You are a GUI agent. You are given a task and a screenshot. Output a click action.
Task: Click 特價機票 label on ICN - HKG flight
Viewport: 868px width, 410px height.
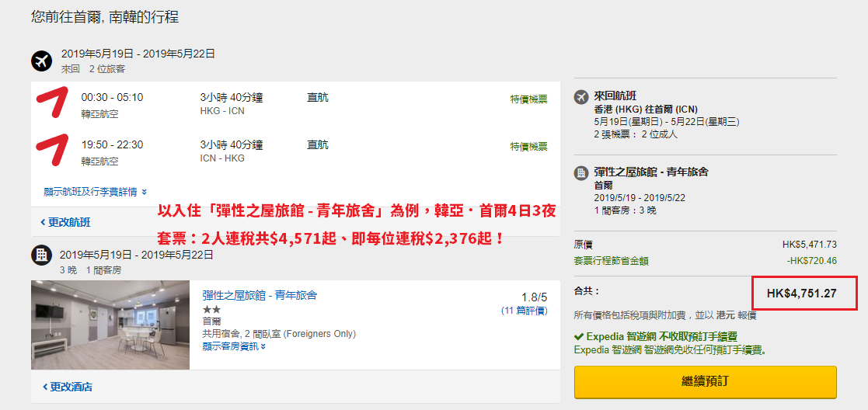[x=528, y=147]
